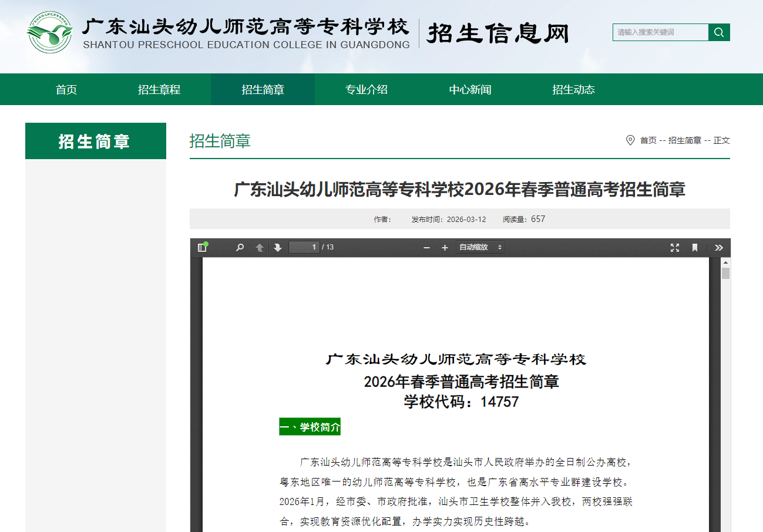The image size is (763, 532).
Task: Click the 招生简章 breadcrumb link
Action: coord(684,141)
